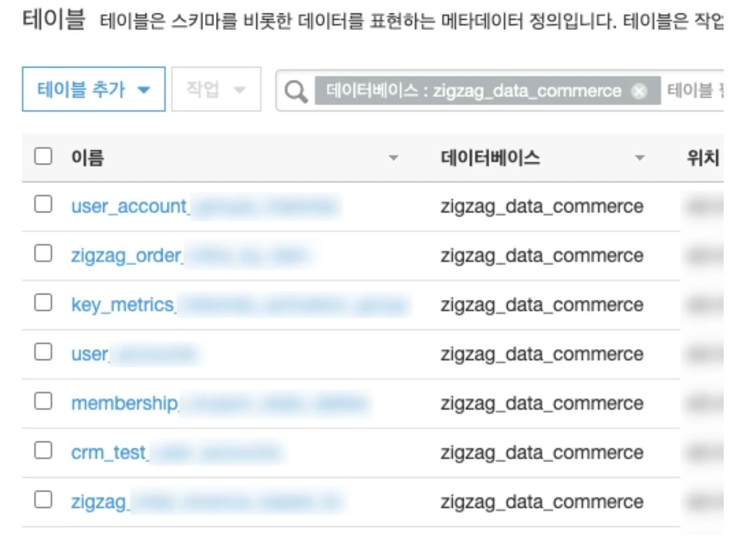Open the user_account table link

tap(205, 207)
